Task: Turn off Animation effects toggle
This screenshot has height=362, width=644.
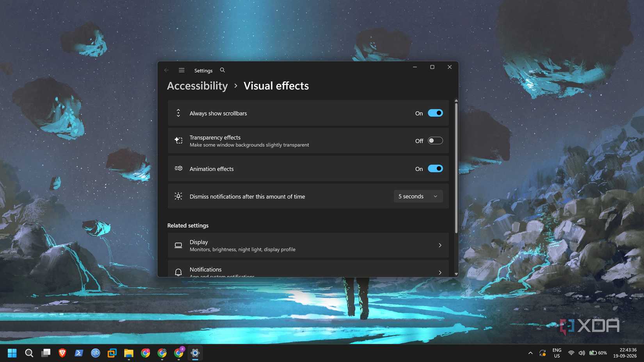Action: pos(435,169)
